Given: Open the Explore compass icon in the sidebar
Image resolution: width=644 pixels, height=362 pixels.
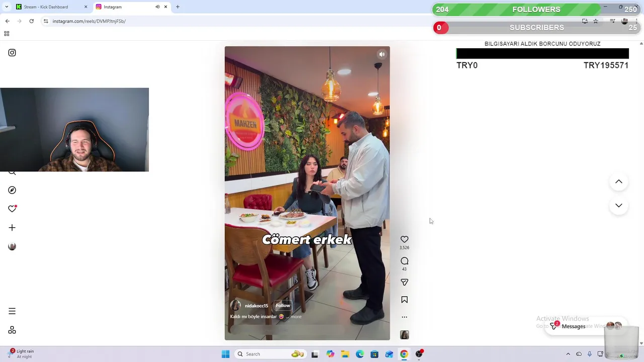Looking at the screenshot, I should point(12,190).
